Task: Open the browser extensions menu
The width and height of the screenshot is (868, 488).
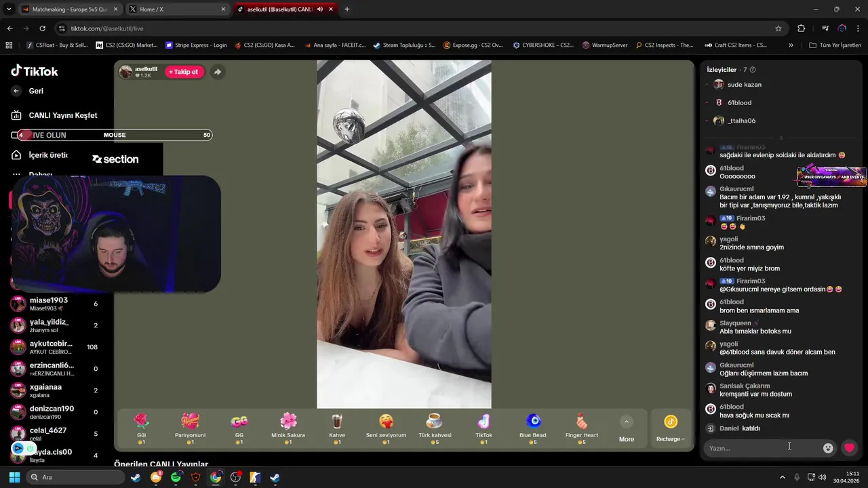Action: (802, 28)
